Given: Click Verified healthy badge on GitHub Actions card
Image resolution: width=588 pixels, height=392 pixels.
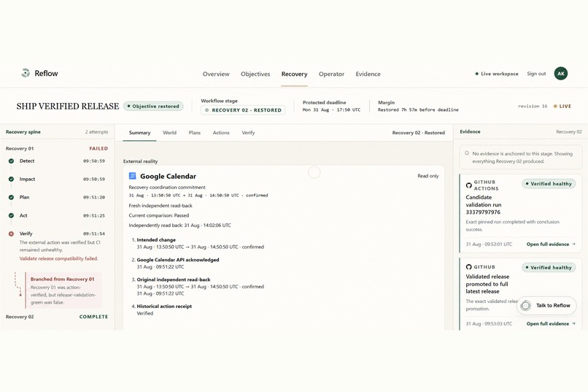Looking at the screenshot, I should [549, 184].
